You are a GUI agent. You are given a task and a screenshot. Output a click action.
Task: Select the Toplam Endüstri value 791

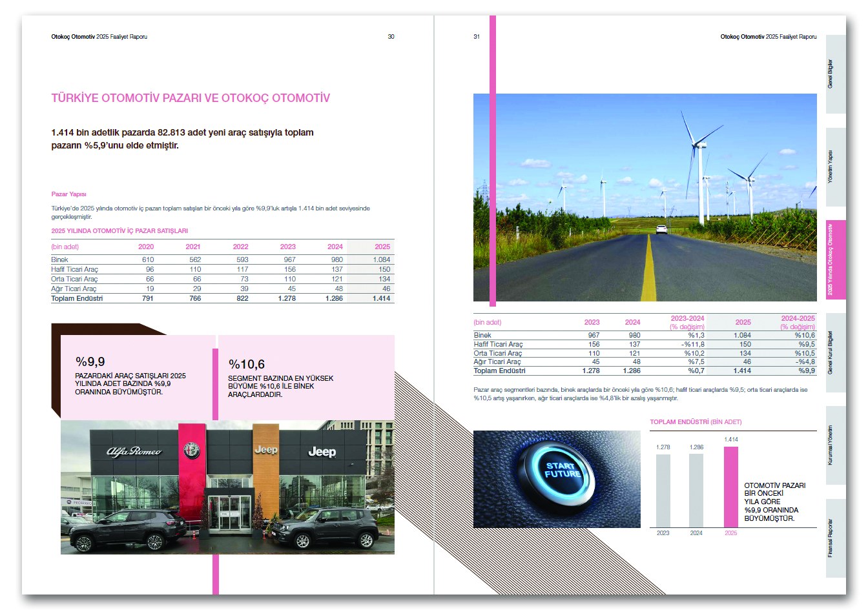coord(148,299)
